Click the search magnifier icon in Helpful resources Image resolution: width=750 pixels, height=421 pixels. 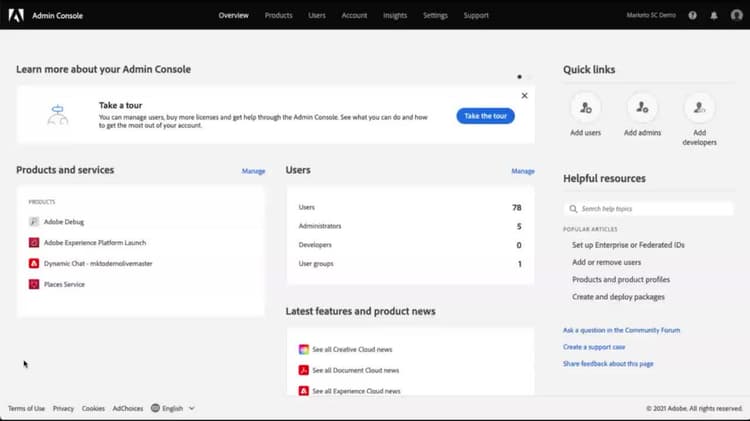[x=573, y=209]
